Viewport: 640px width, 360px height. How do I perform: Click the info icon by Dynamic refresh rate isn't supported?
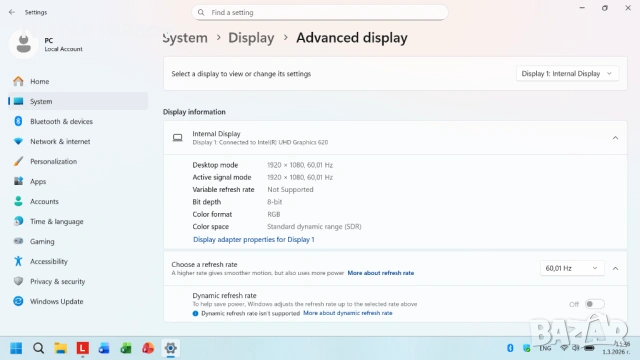click(x=195, y=313)
